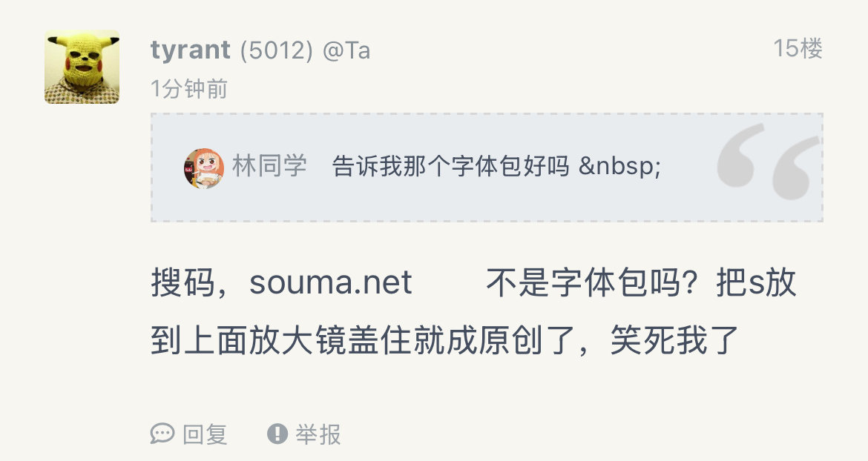The width and height of the screenshot is (868, 461).
Task: Click the 林同学 name in the quote
Action: (269, 166)
